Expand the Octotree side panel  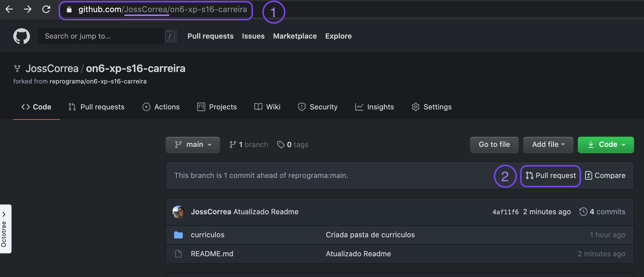coord(5,229)
